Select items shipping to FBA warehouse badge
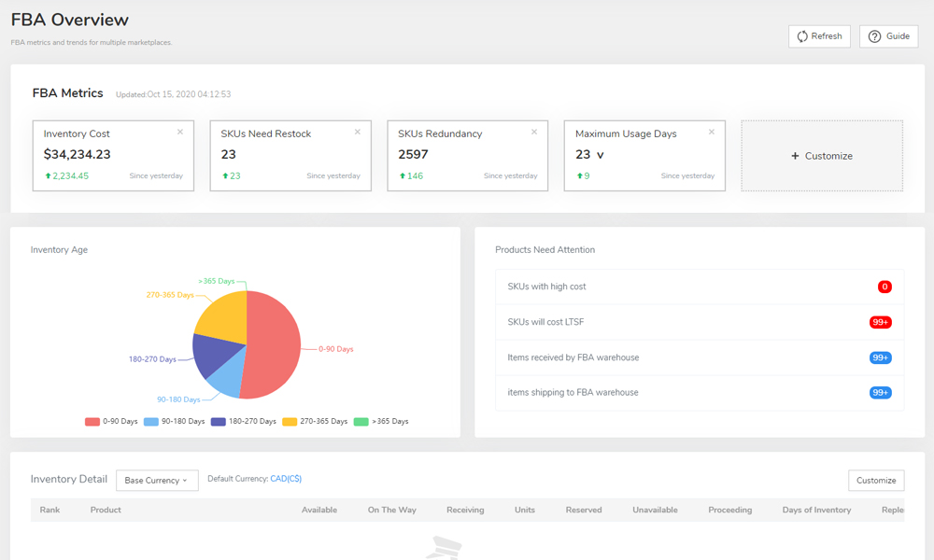This screenshot has height=560, width=934. coord(880,393)
